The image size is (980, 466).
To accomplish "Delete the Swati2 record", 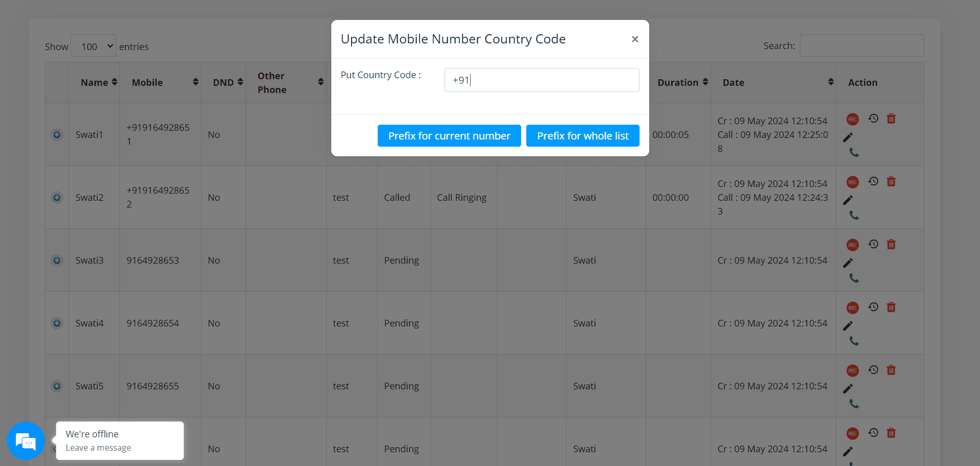I will (892, 181).
